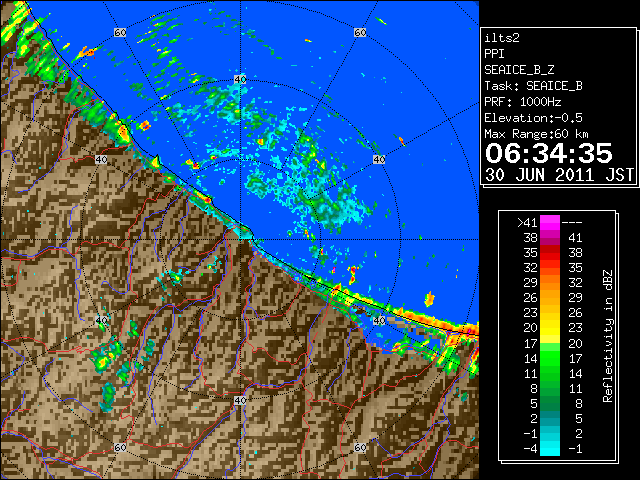The height and width of the screenshot is (480, 640).
Task: Click the "60" range label in the northwest ocean
Action: coord(120,32)
